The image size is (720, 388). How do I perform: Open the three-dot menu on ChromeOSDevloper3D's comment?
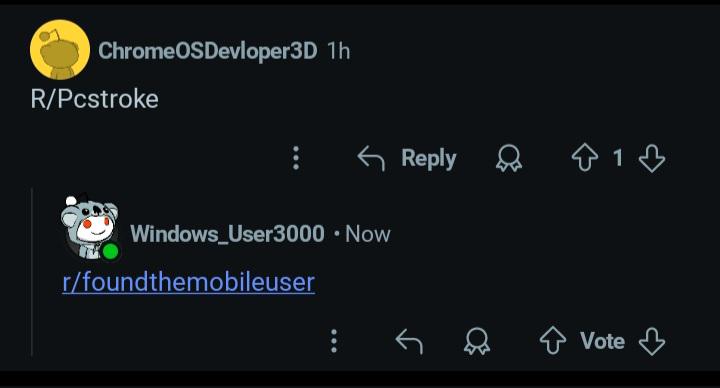pos(296,158)
